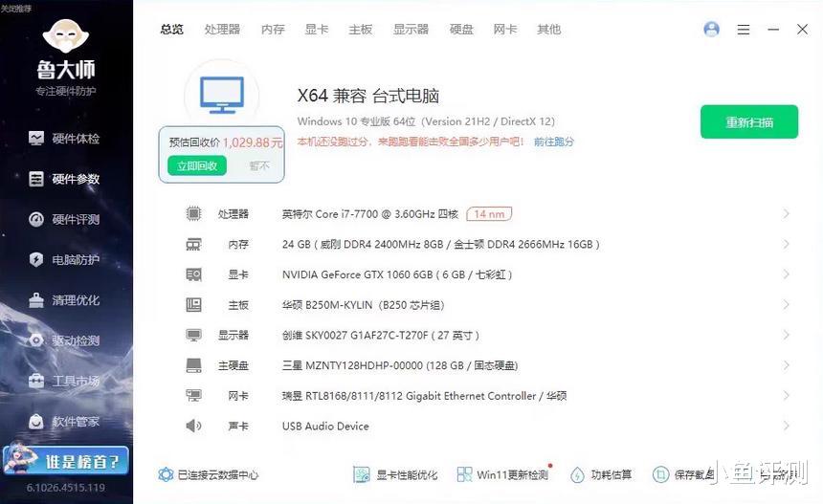Expand the 主板 row chevron
The height and width of the screenshot is (504, 823).
(786, 305)
